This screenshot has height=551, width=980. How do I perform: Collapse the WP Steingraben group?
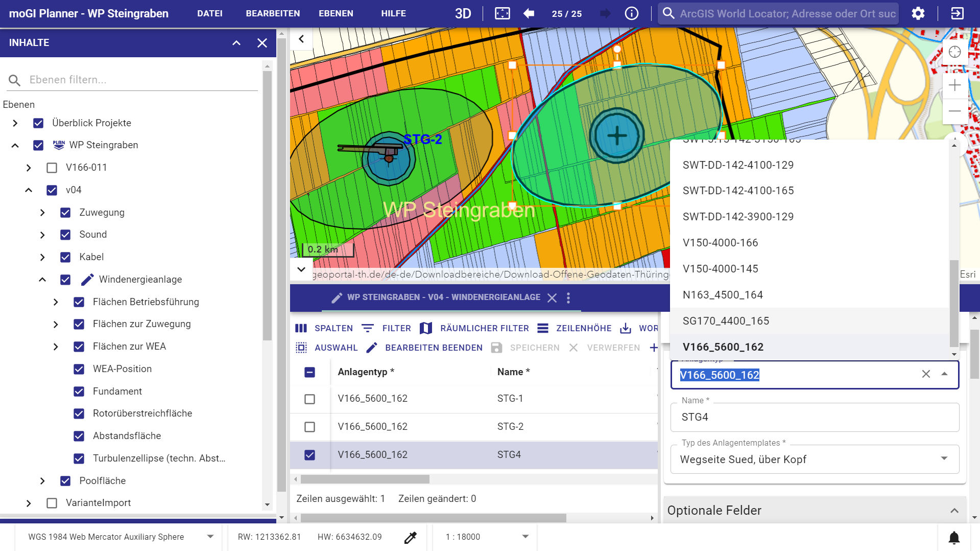(x=15, y=146)
